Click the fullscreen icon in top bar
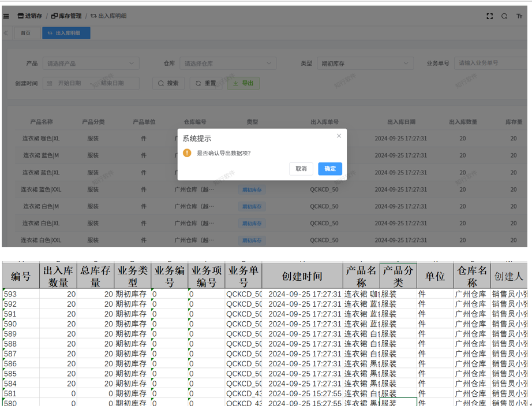532x409 pixels. [489, 16]
